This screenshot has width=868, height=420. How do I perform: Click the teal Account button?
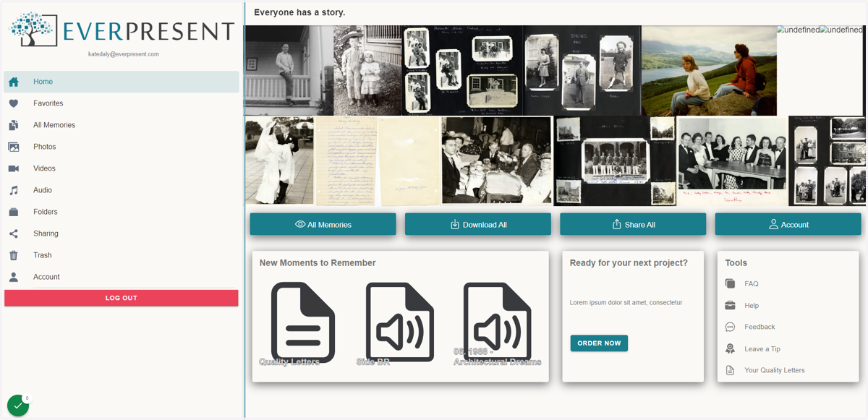coord(788,224)
